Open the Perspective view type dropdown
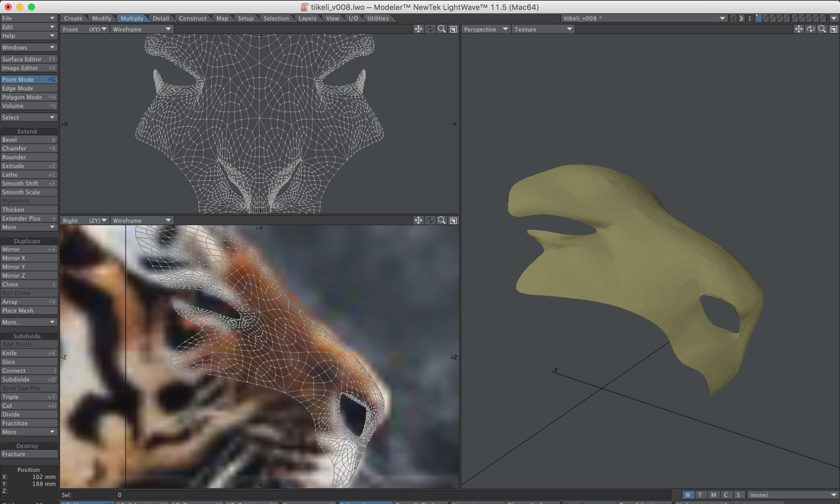 click(x=486, y=29)
